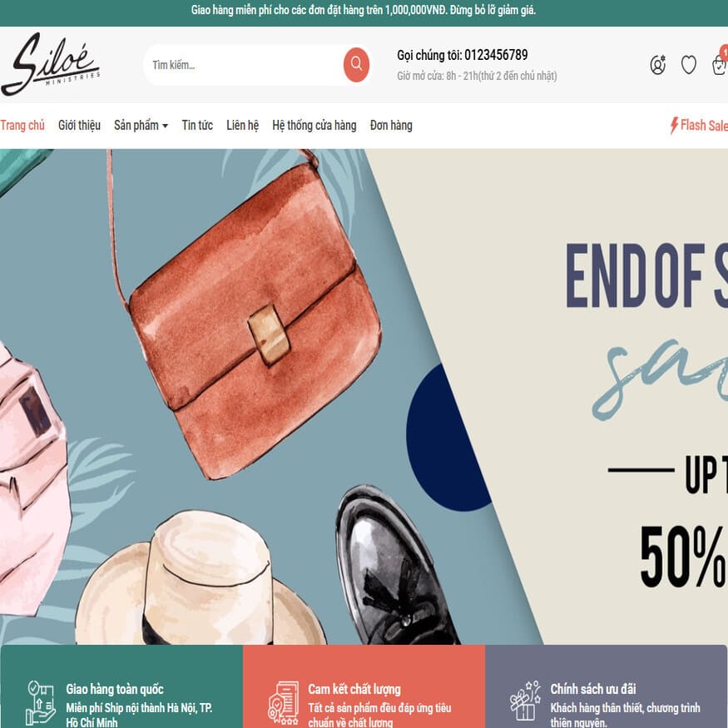Open the Tin tức page
The image size is (728, 728).
coord(197,126)
